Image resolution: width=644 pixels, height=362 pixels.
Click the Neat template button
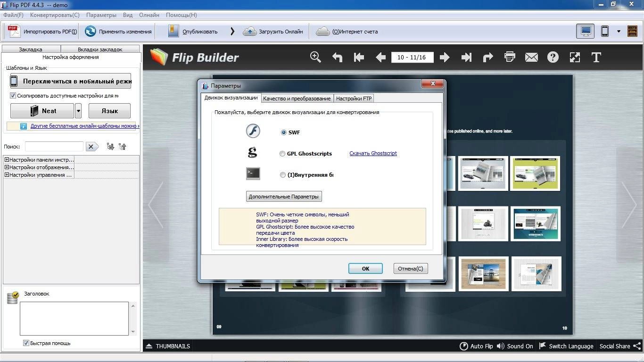[x=42, y=111]
